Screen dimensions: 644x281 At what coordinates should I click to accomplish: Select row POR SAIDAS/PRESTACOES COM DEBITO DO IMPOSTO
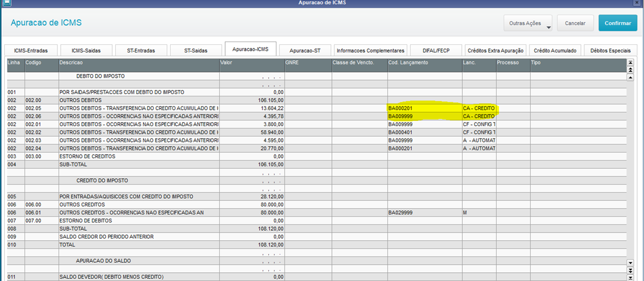(x=317, y=92)
